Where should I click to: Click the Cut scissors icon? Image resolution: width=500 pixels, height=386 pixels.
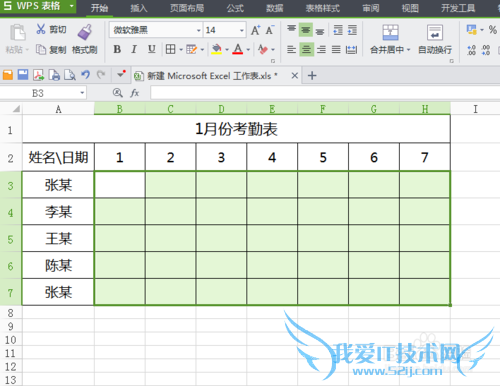coord(41,29)
